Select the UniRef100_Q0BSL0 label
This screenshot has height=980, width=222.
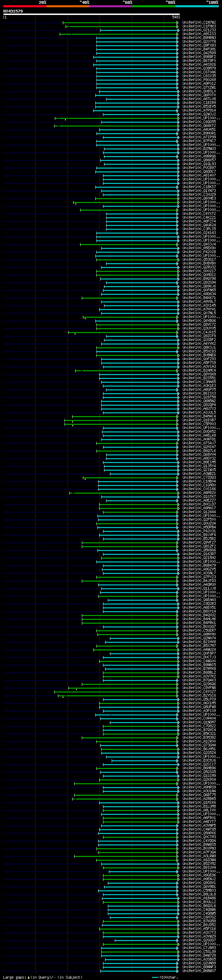[x=199, y=91]
